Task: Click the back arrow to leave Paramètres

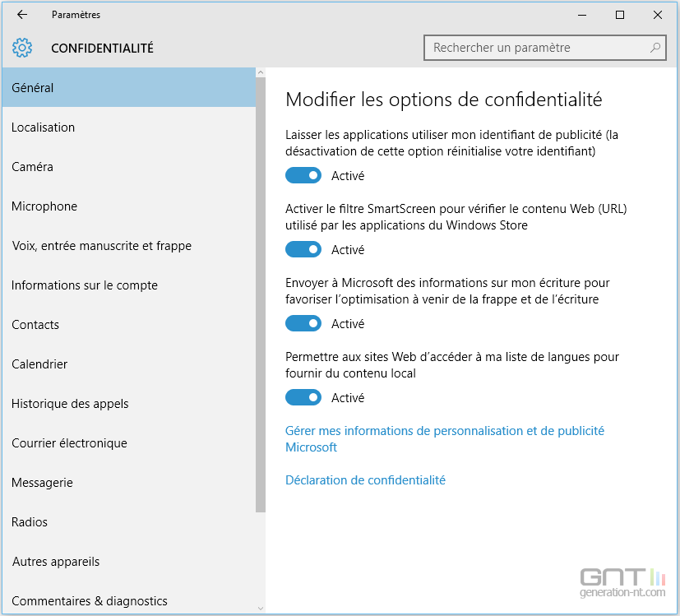Action: pyautogui.click(x=21, y=14)
